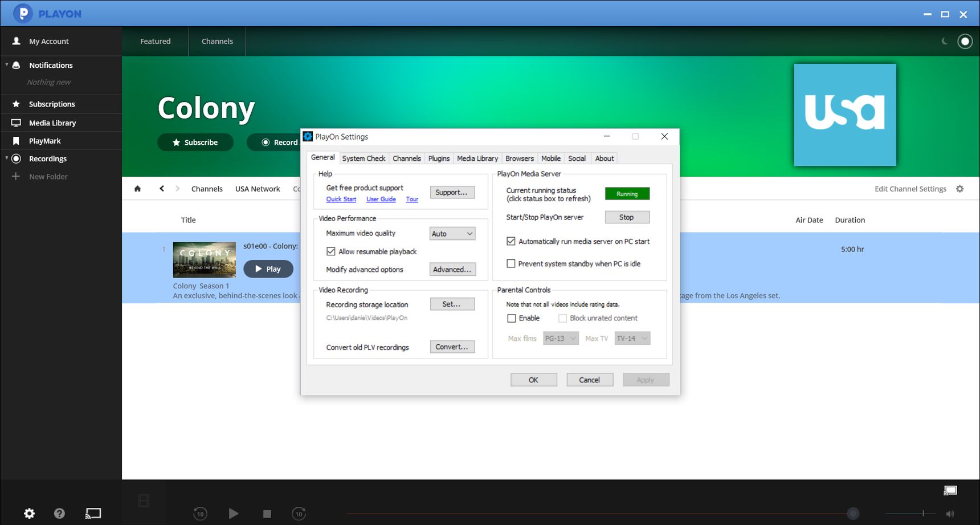Open Media Library tab in settings dialog

[477, 158]
